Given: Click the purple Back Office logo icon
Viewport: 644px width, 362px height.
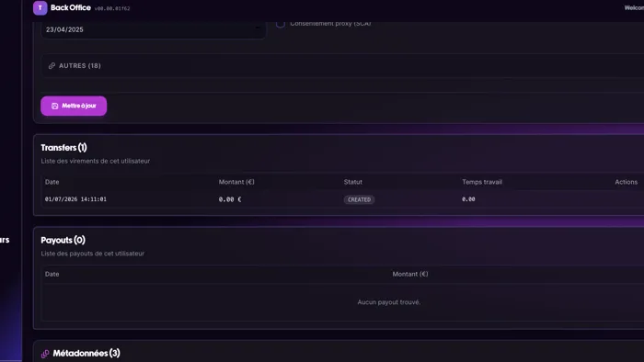Looking at the screenshot, I should point(40,7).
